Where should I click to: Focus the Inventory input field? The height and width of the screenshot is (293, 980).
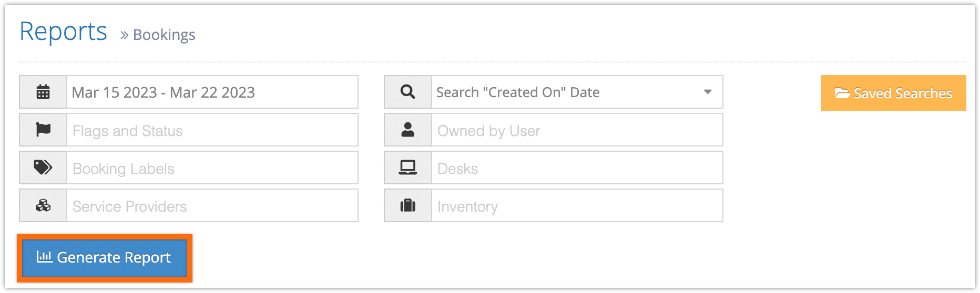tap(577, 205)
